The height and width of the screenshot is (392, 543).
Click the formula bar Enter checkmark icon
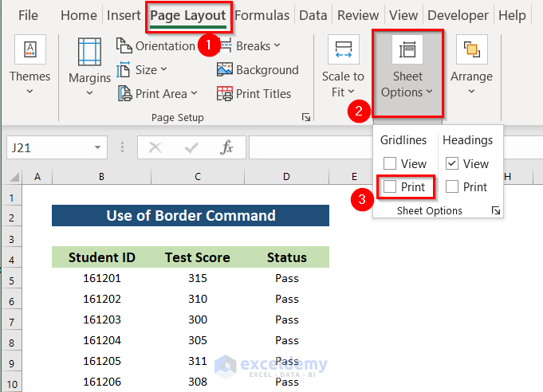(191, 147)
